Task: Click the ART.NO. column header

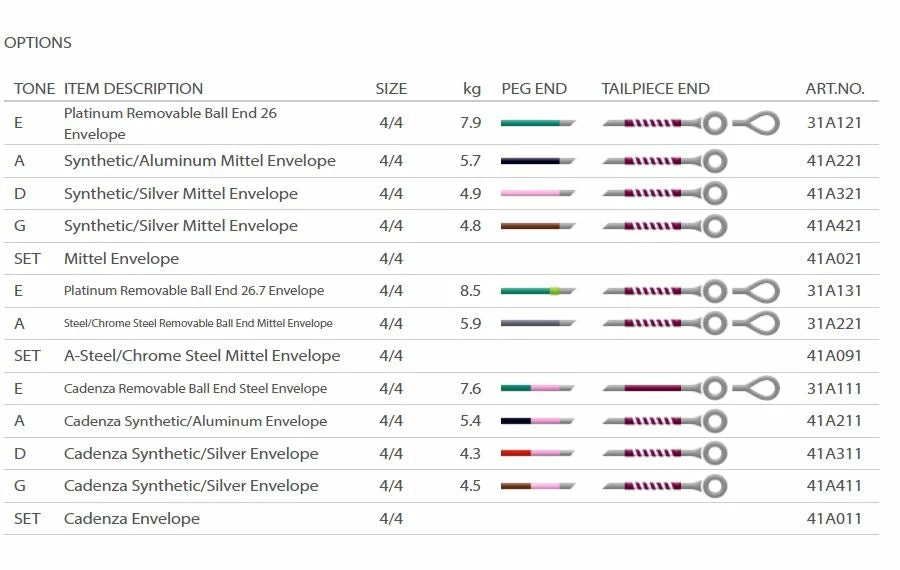Action: tap(834, 89)
